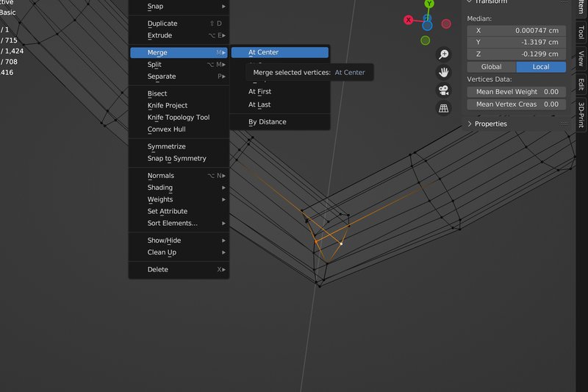Open the Weights submenu
Viewport: 588px width, 392px height.
[179, 199]
